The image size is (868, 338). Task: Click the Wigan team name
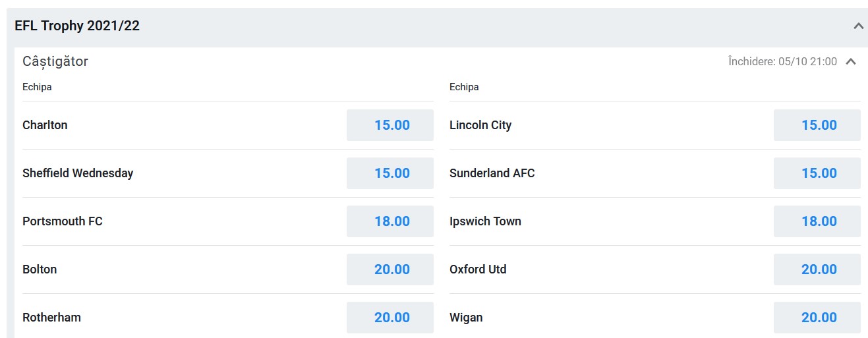[466, 318]
